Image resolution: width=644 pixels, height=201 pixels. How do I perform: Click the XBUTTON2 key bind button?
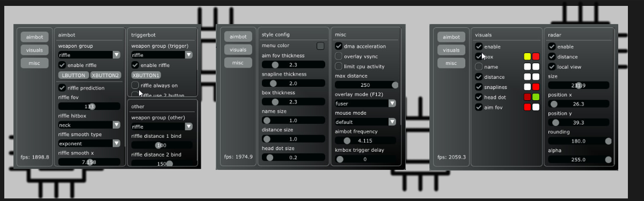pos(106,75)
